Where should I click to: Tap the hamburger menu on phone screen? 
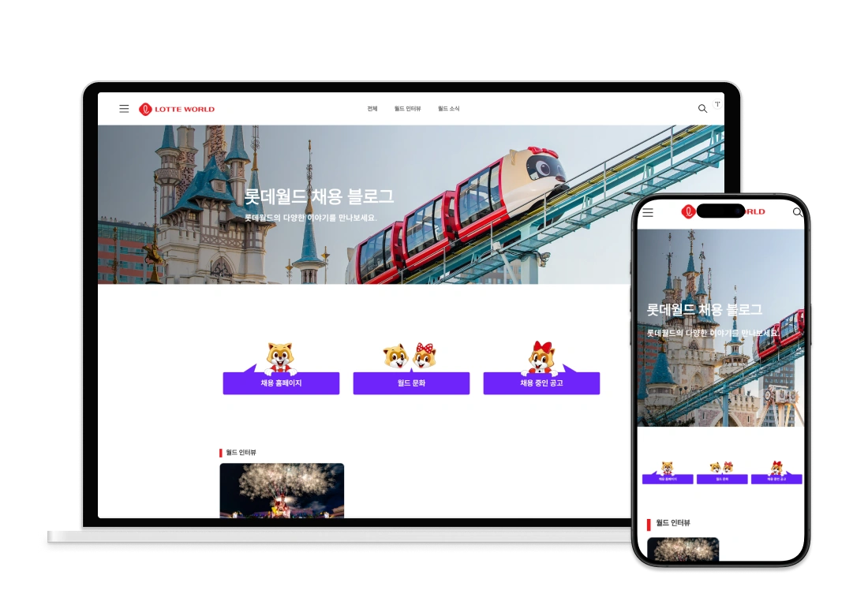point(648,213)
